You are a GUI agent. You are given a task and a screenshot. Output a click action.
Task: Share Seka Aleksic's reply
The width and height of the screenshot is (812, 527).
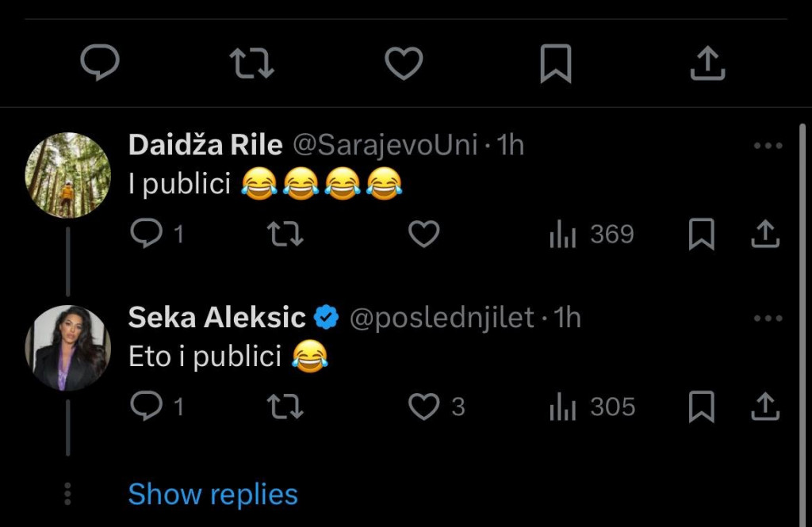(766, 406)
